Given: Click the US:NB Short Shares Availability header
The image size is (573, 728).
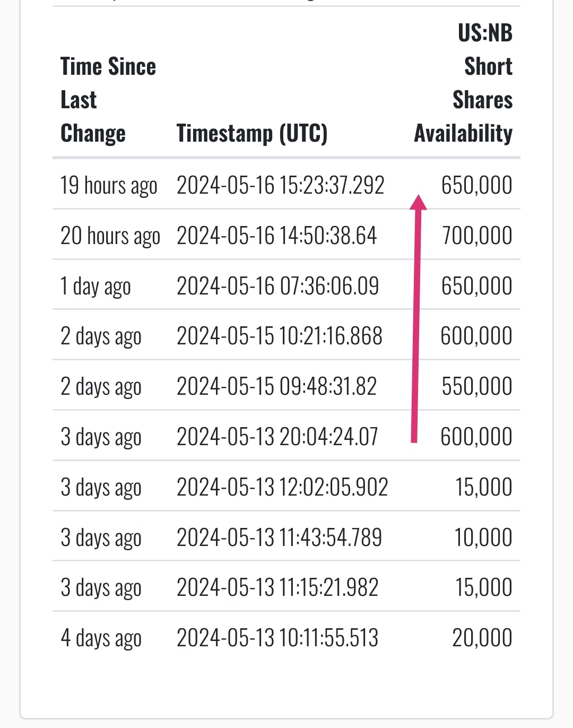Looking at the screenshot, I should (x=463, y=83).
